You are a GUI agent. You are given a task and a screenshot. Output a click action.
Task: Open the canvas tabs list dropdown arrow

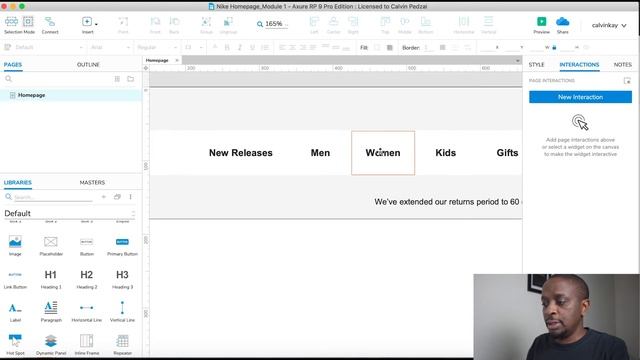point(517,60)
